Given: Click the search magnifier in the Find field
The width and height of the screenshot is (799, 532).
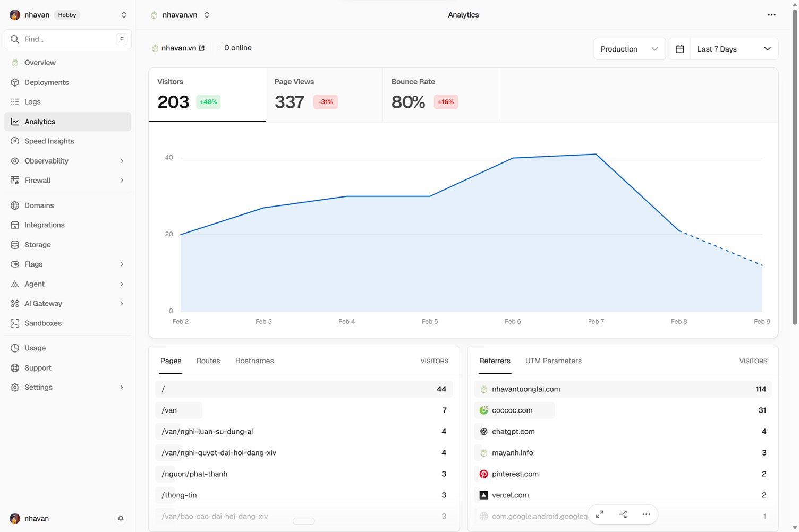Looking at the screenshot, I should (15, 39).
